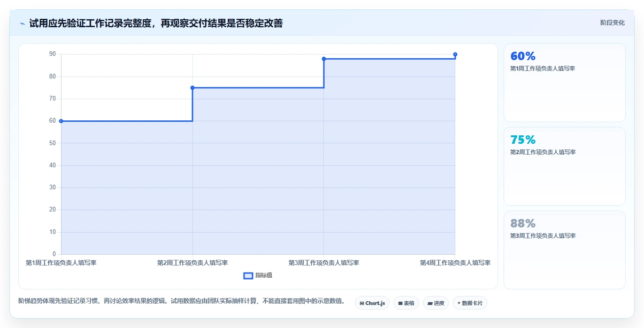Select the 进度 tag chip
Viewport: 644px width, 328px height.
click(x=436, y=303)
